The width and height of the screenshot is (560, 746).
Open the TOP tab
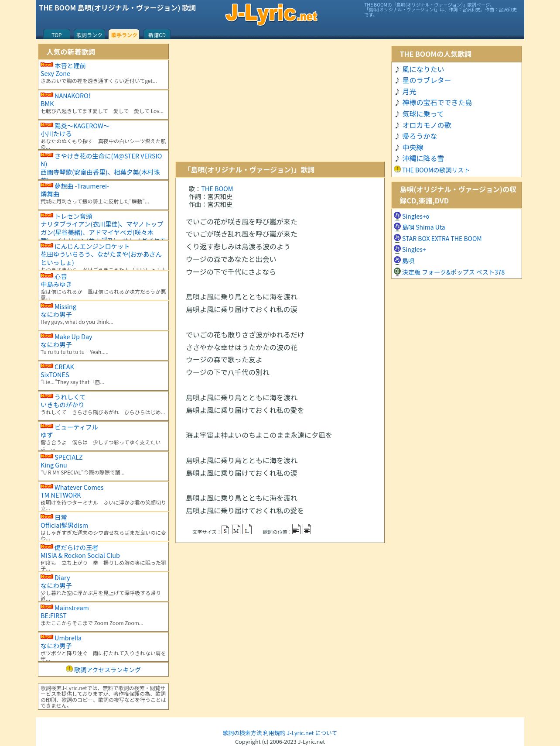point(57,34)
